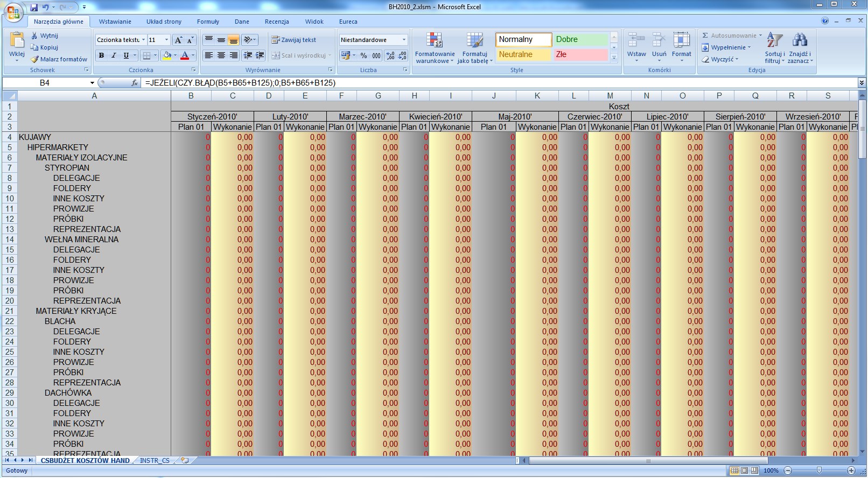This screenshot has height=478, width=868.
Task: Decrease font size with the small A icon
Action: (190, 40)
